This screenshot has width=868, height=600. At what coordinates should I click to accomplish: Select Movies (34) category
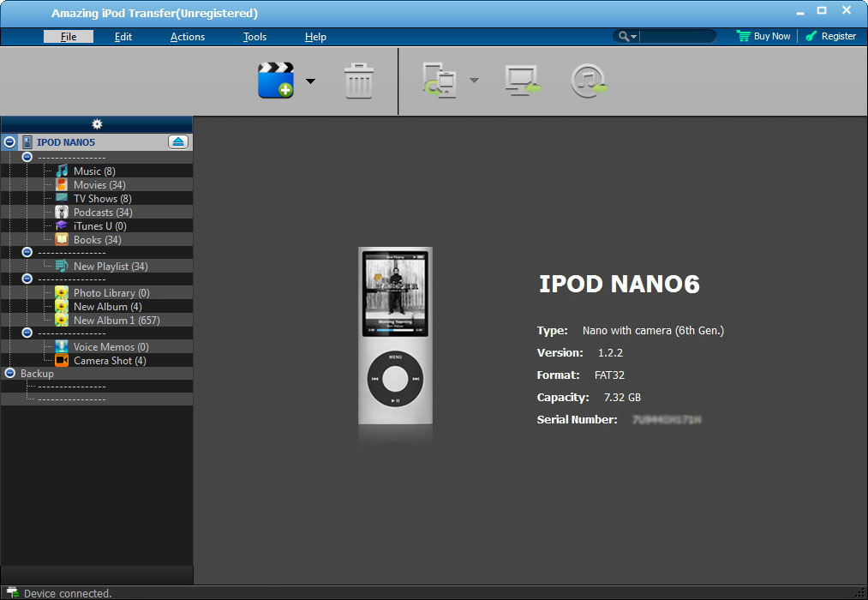99,185
